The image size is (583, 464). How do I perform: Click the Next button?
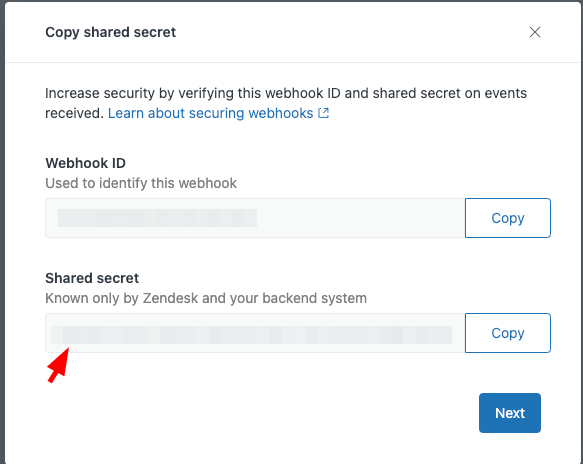tap(510, 413)
